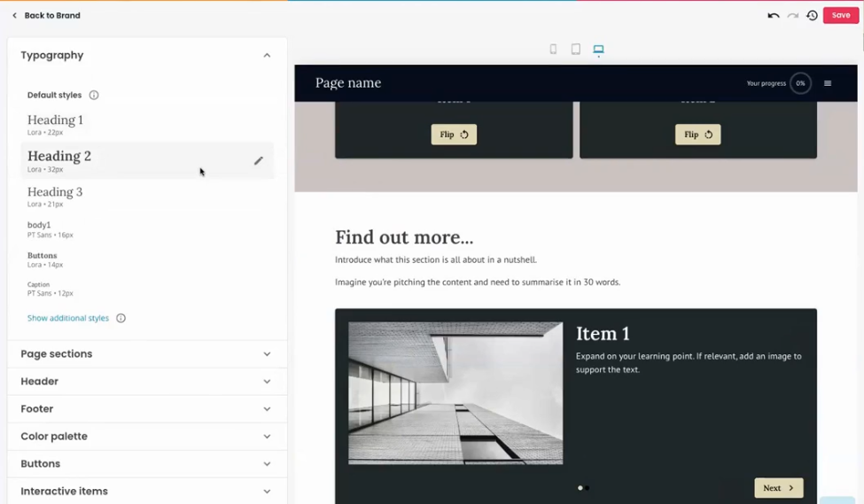
Task: Click the redo arrow icon
Action: (x=793, y=15)
